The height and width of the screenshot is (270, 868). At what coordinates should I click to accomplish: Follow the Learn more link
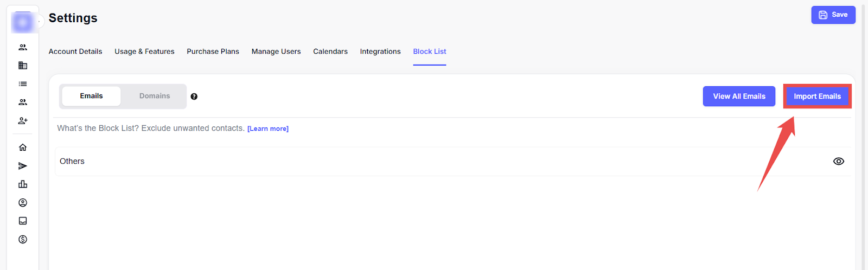(x=268, y=129)
